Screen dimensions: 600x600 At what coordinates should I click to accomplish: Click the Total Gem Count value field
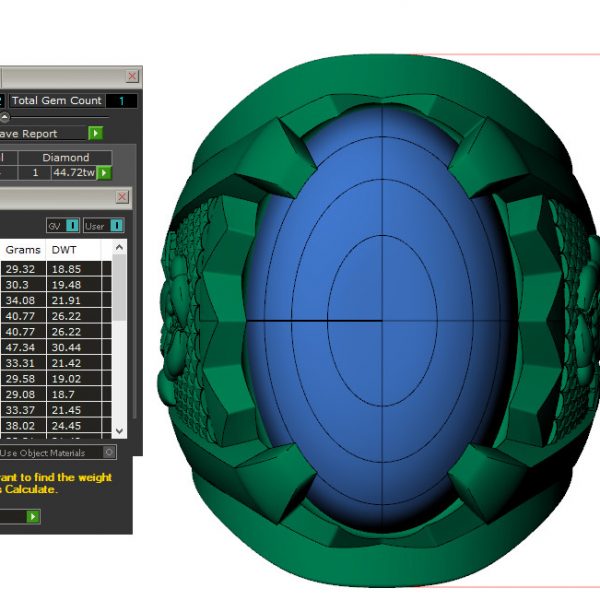click(x=121, y=101)
